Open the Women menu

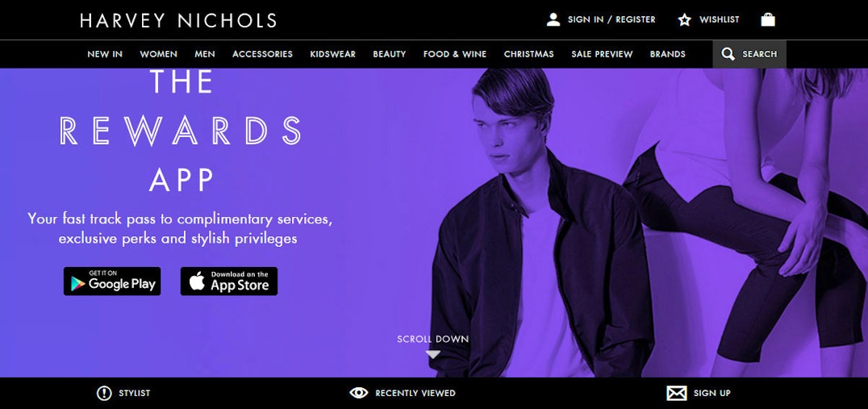[158, 54]
